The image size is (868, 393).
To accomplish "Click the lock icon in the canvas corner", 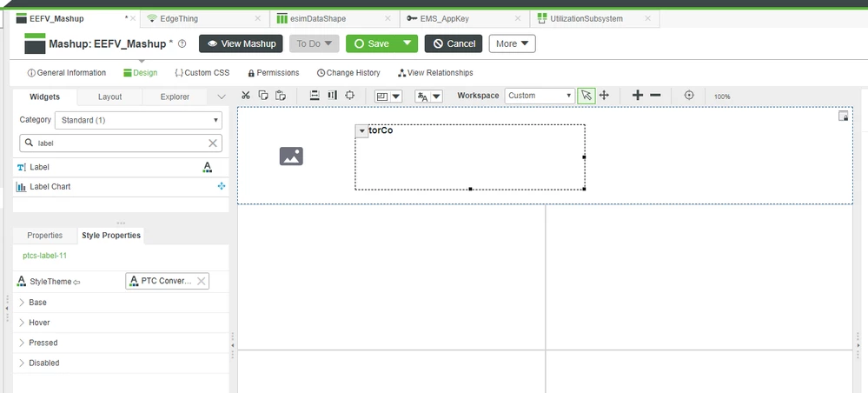I will coord(843,116).
